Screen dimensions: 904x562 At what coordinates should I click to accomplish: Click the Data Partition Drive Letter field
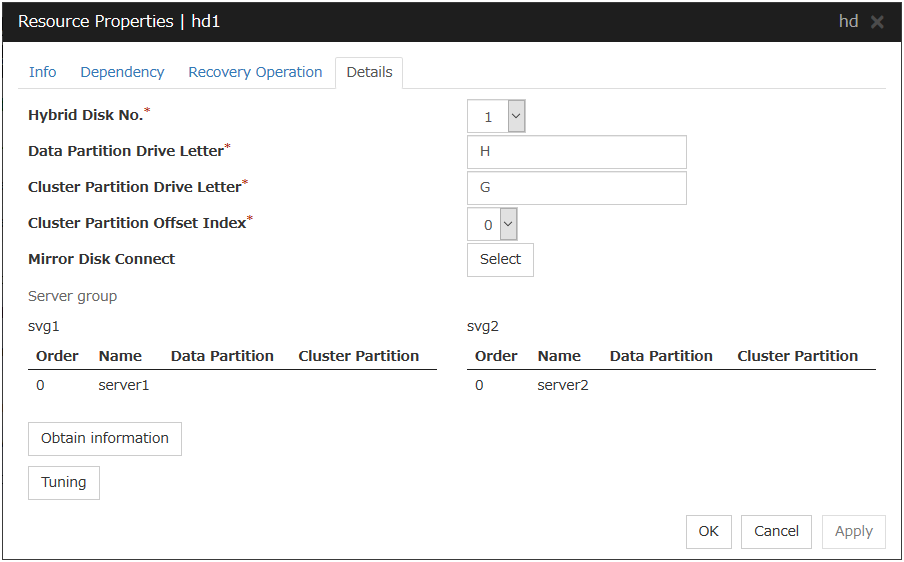point(576,152)
